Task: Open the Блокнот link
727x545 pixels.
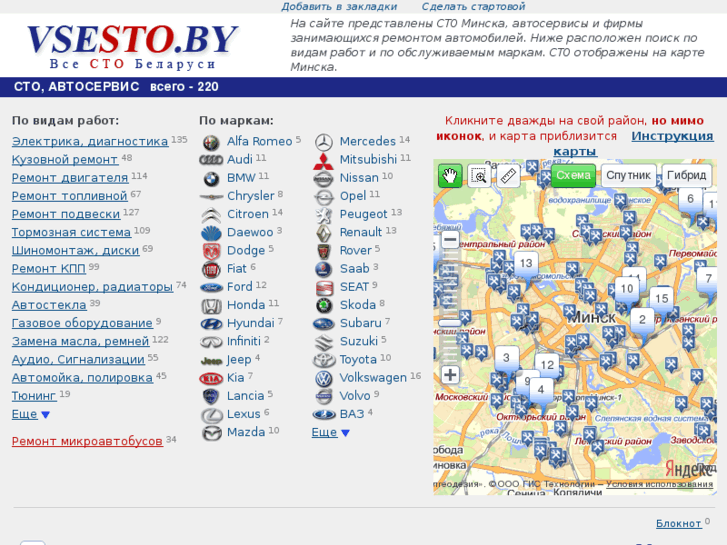Action: coord(678,524)
